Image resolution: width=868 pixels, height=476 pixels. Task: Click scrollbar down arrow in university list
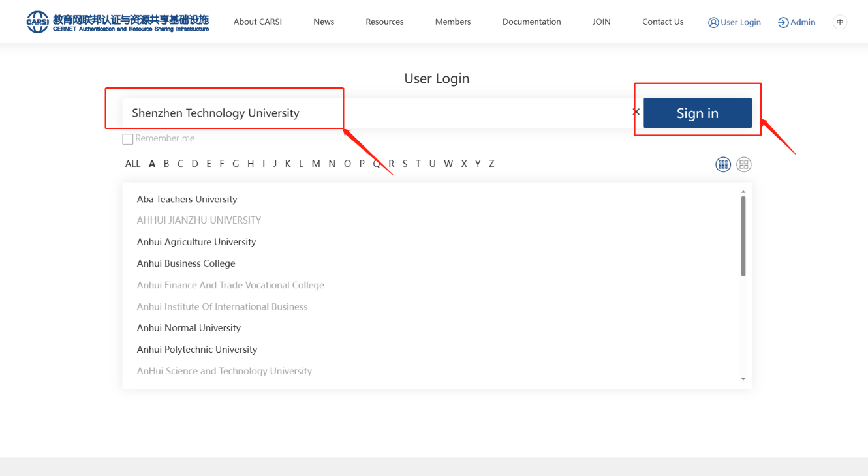coord(743,379)
